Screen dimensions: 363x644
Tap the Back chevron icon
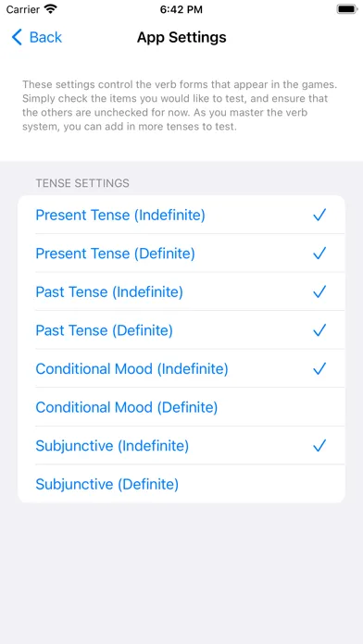17,37
